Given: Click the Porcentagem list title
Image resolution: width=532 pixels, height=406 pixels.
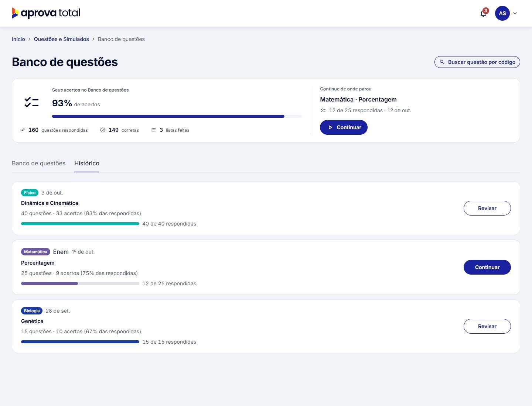Looking at the screenshot, I should point(38,263).
